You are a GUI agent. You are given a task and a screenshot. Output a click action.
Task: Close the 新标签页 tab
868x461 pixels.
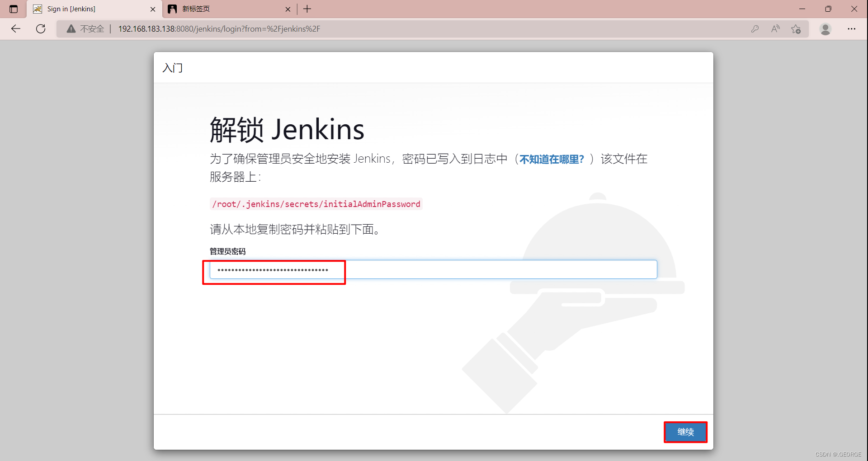pos(288,9)
